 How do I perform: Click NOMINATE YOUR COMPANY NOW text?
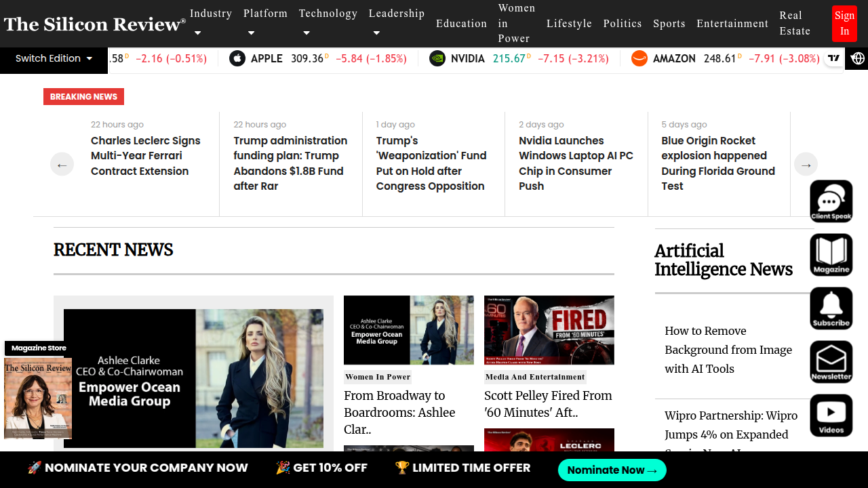click(138, 468)
